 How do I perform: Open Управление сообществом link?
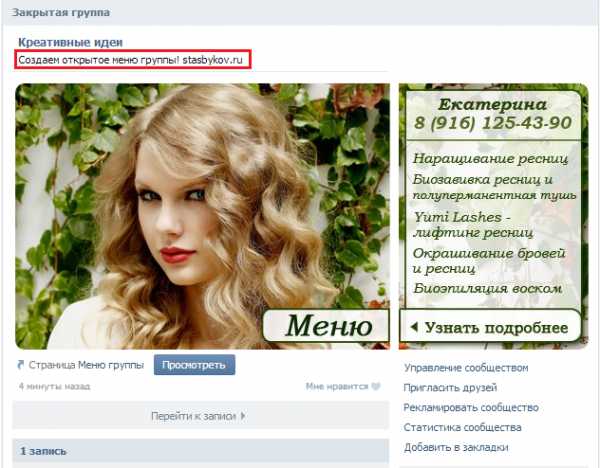(466, 368)
